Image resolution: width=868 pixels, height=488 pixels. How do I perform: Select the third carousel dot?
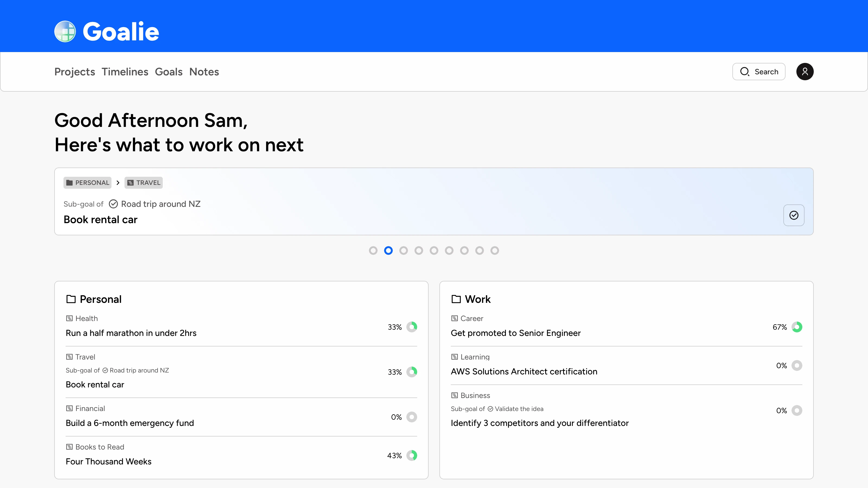pos(403,251)
